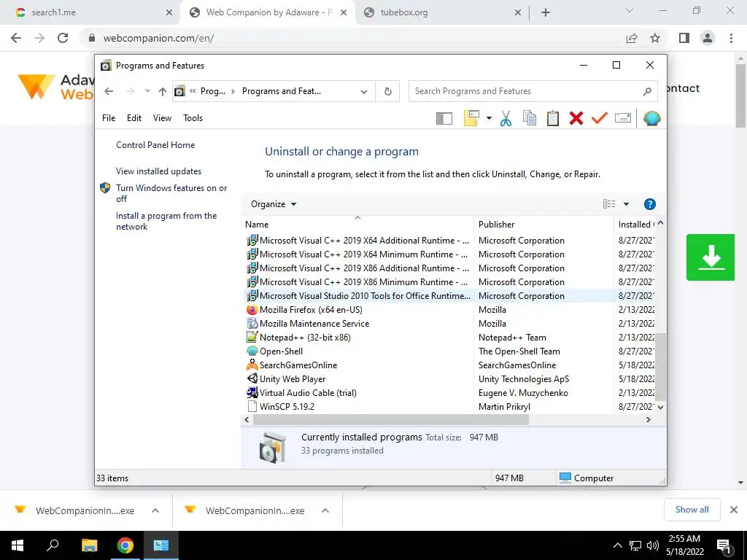The height and width of the screenshot is (560, 747).
Task: Open Chrome three-dot menu
Action: (731, 38)
